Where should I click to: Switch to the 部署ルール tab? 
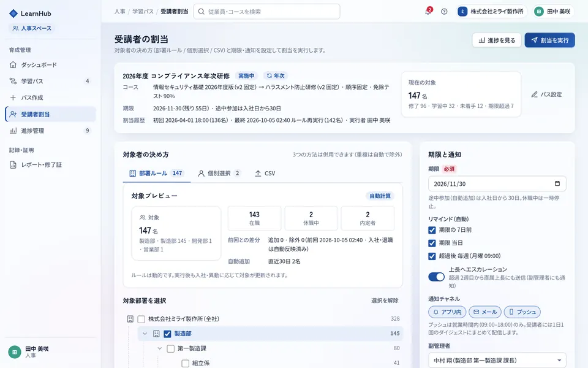coord(156,173)
